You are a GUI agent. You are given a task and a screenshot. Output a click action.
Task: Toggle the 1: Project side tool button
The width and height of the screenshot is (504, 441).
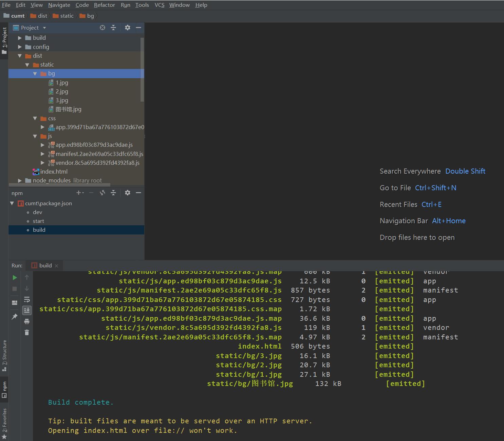point(4,41)
